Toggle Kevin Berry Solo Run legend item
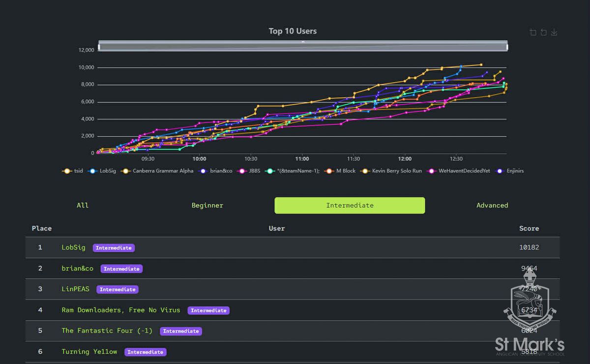 392,171
